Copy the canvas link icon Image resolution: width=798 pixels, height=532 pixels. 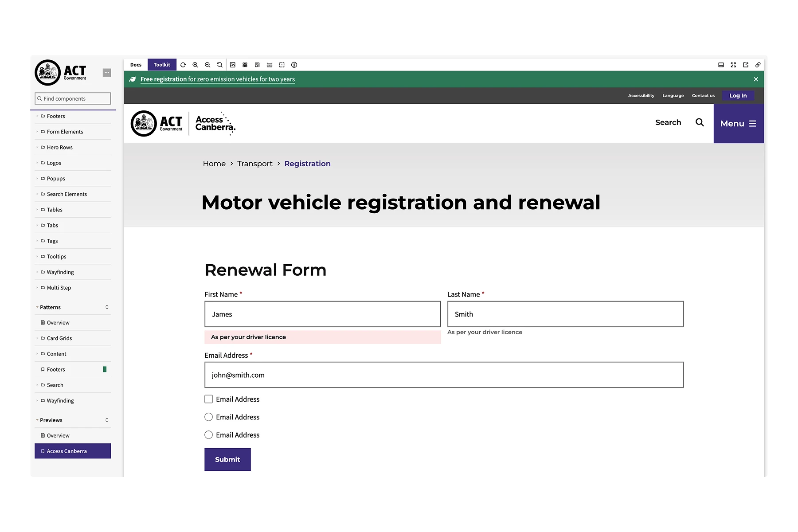[758, 65]
